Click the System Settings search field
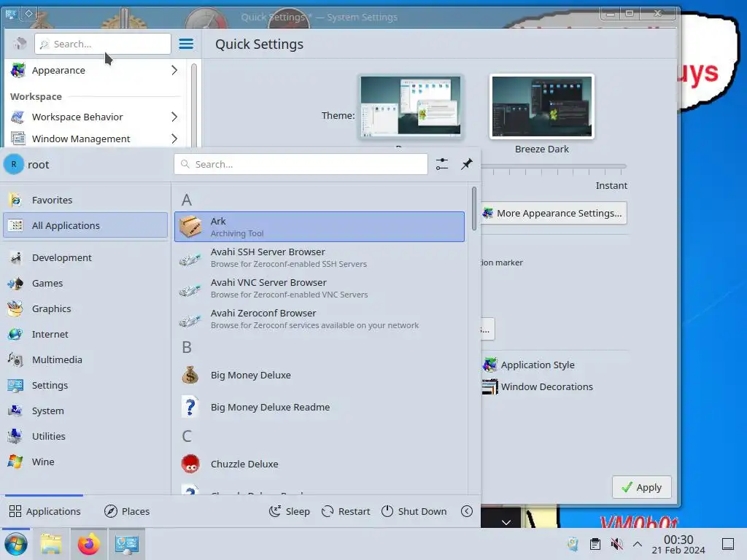This screenshot has width=747, height=560. [102, 44]
